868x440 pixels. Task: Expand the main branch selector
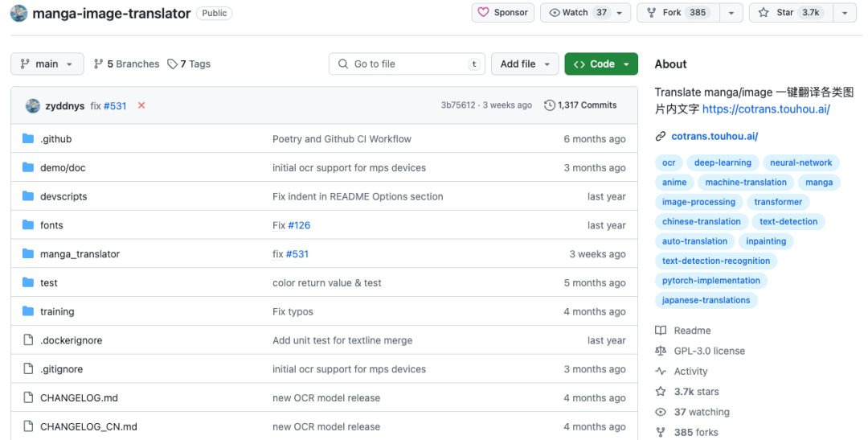pyautogui.click(x=47, y=64)
